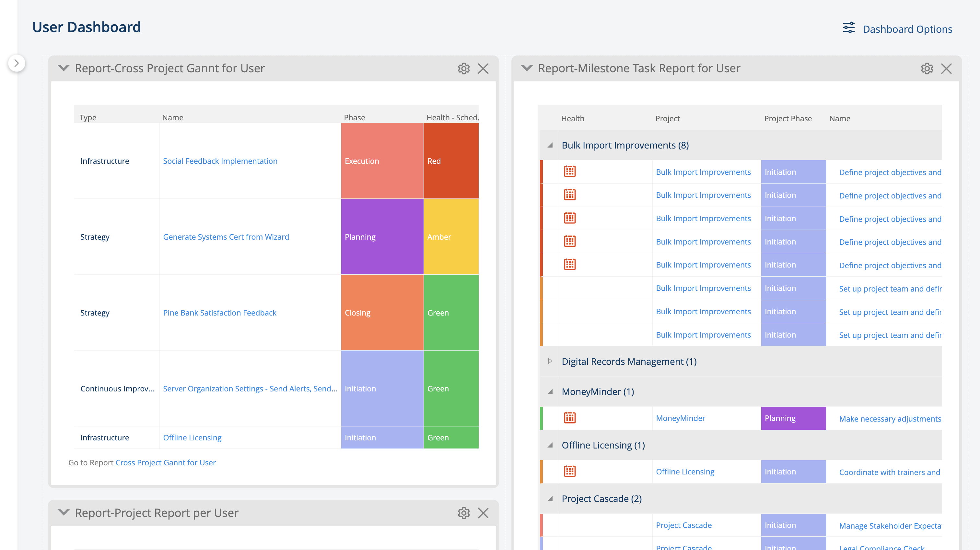Sort by Type column header
The width and height of the screenshot is (980, 550).
[87, 117]
